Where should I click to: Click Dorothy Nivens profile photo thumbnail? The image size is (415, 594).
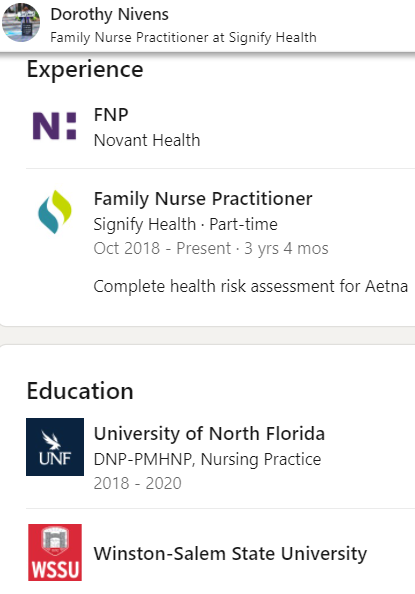21,23
